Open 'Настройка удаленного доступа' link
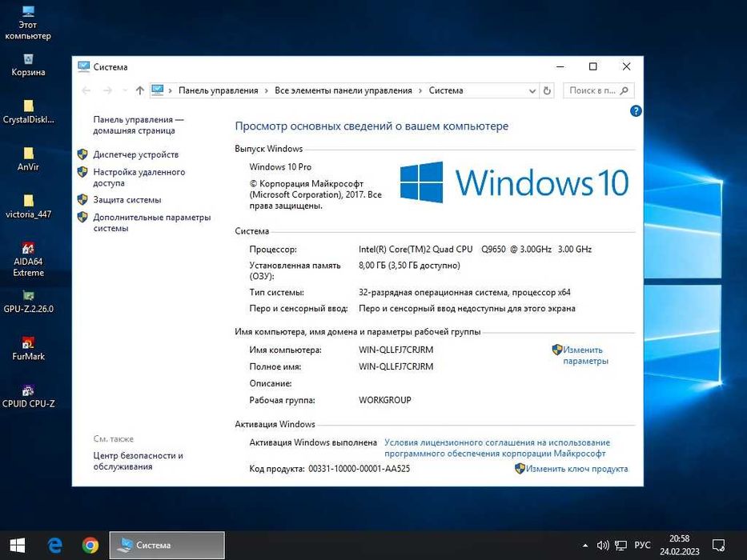Screen dimensions: 747x560 (139, 177)
